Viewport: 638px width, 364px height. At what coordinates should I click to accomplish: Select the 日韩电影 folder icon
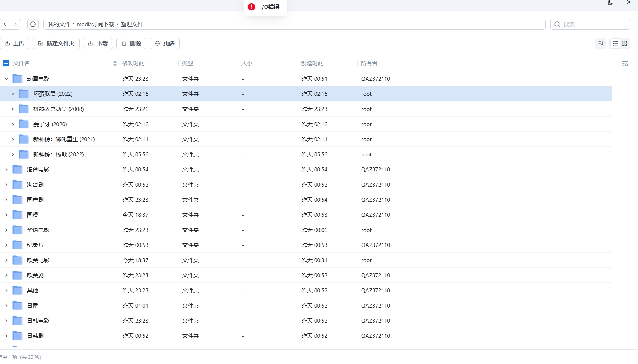[x=18, y=321]
